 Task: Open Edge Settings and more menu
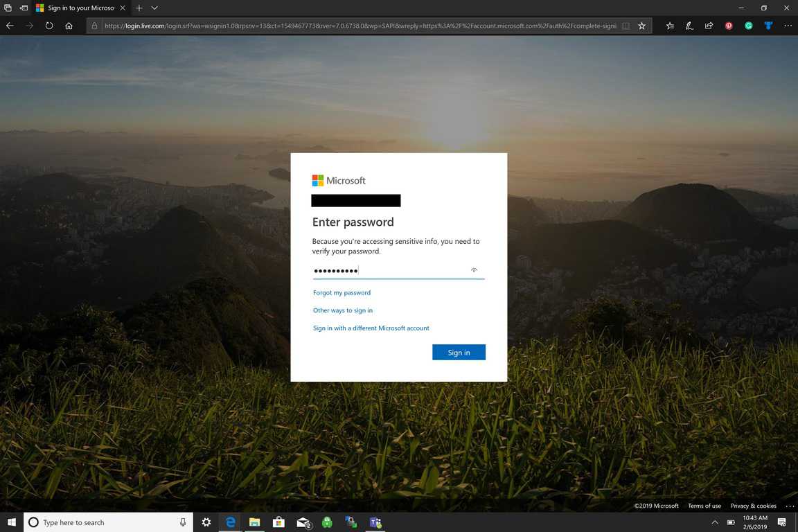(788, 26)
